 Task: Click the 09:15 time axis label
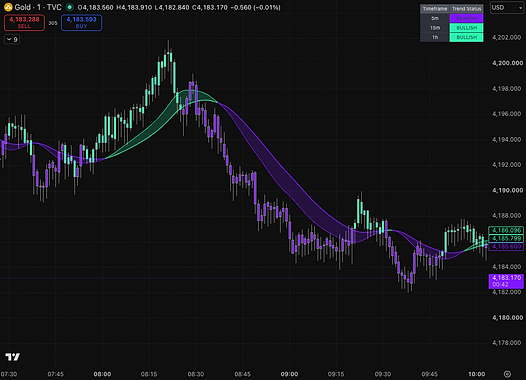point(336,374)
